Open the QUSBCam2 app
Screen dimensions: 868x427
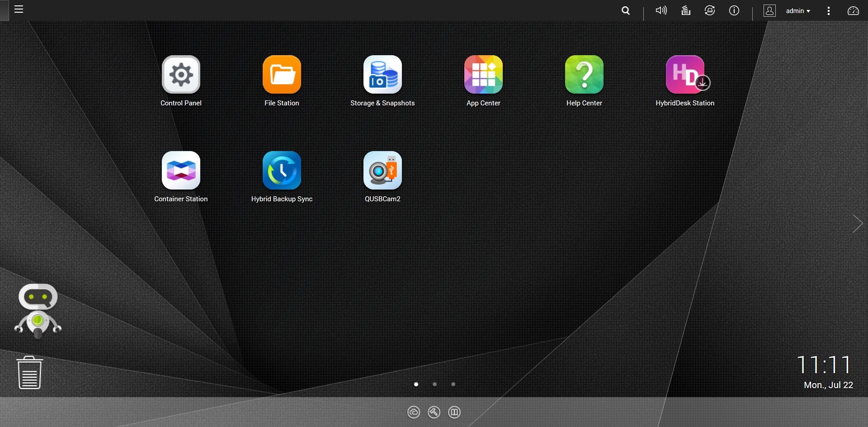tap(382, 171)
